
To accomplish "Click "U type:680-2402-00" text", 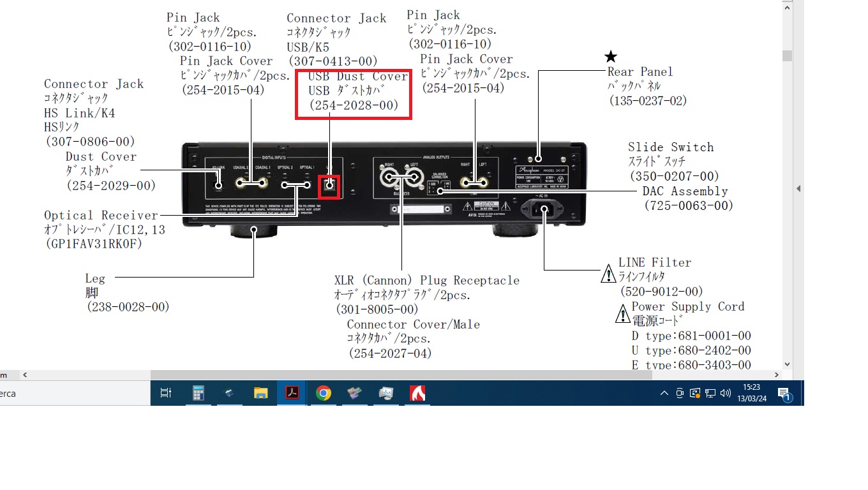I will tap(691, 350).
